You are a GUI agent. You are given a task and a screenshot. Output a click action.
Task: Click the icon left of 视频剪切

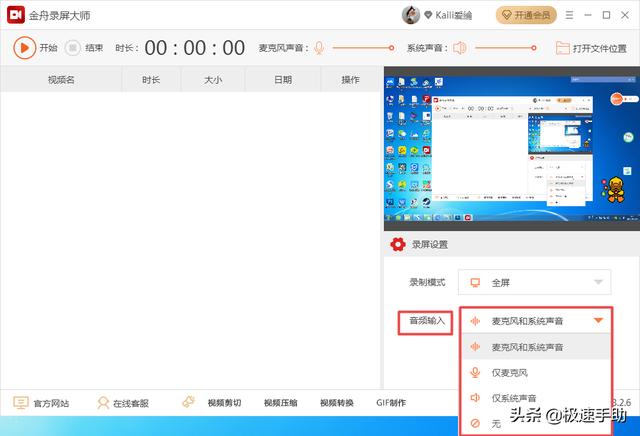[x=189, y=402]
